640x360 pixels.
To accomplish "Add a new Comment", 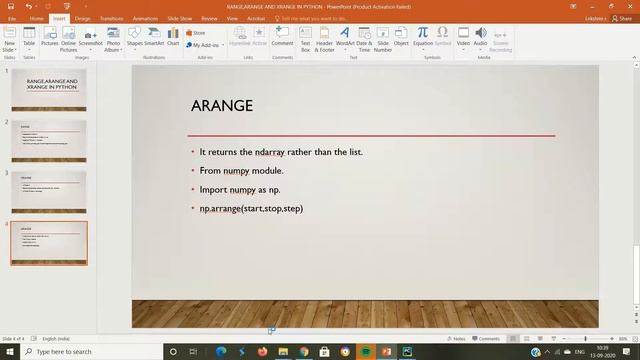I will point(282,36).
